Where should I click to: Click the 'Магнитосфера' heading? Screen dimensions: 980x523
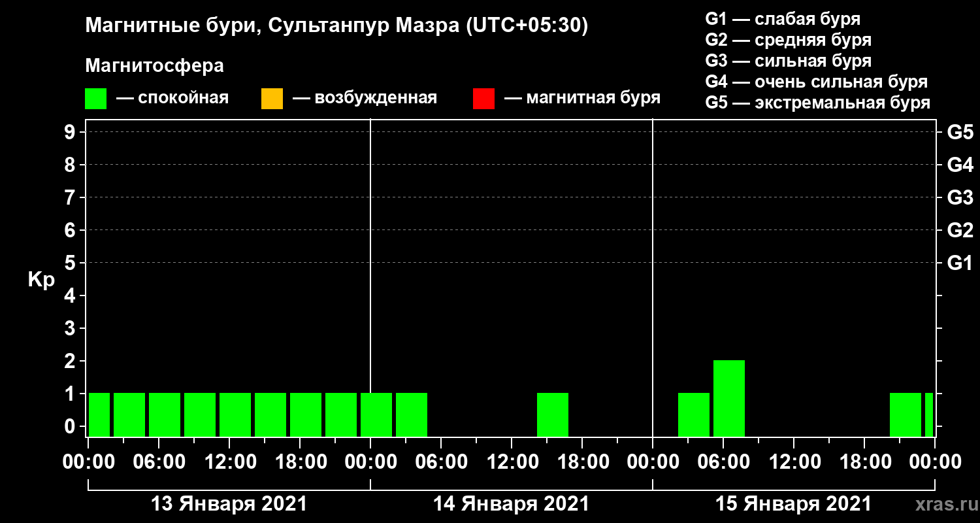click(154, 66)
